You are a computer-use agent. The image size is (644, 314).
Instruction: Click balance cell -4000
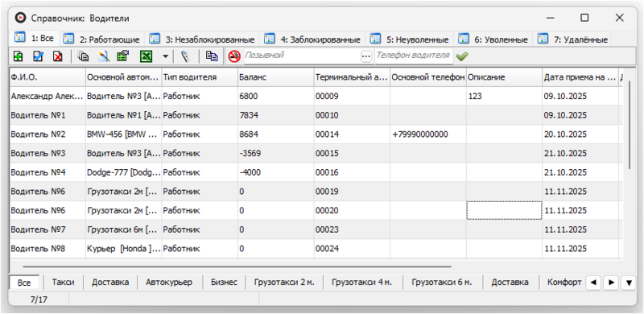pyautogui.click(x=275, y=172)
